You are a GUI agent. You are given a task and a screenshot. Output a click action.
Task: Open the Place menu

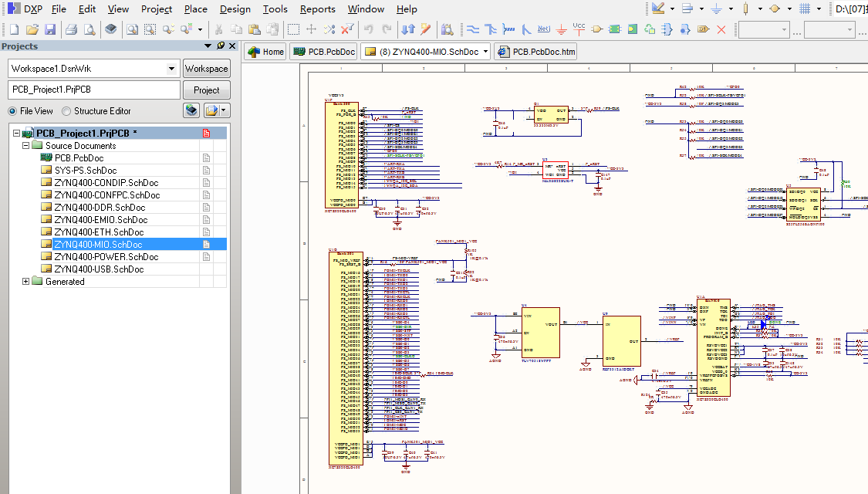[195, 8]
